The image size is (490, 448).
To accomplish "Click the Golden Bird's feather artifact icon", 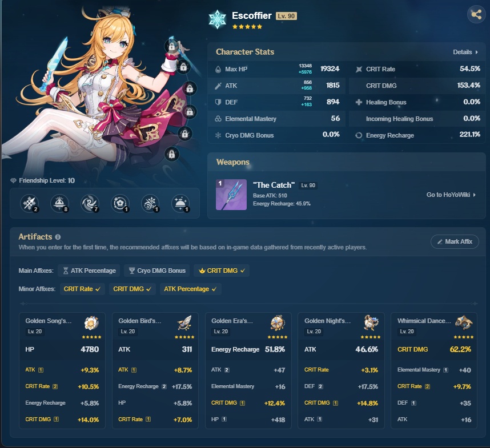I will (184, 323).
